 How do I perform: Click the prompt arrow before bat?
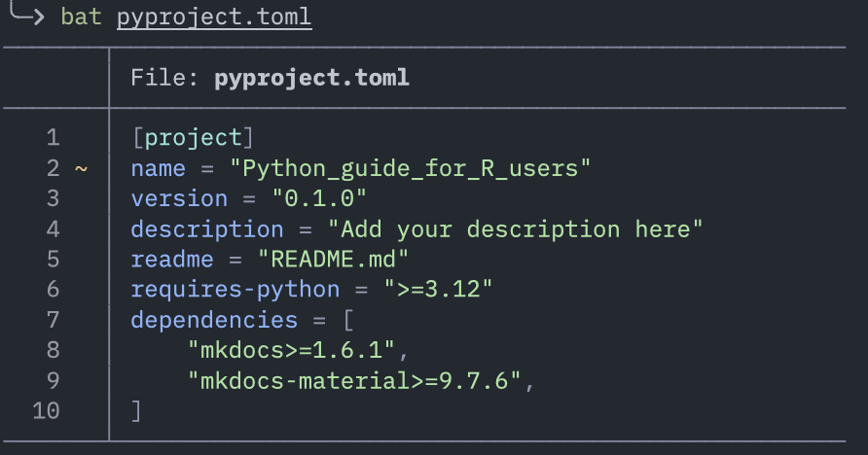point(27,14)
